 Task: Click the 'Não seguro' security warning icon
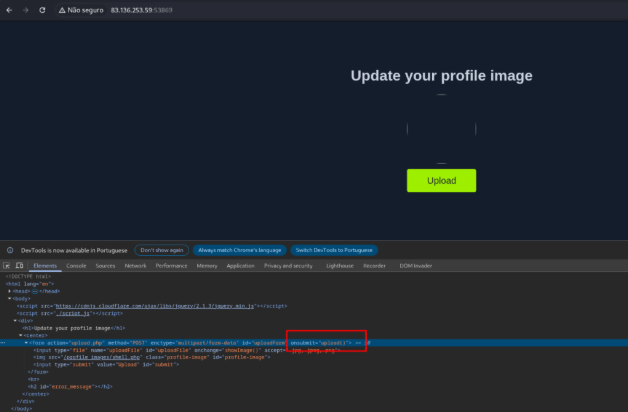[x=60, y=9]
